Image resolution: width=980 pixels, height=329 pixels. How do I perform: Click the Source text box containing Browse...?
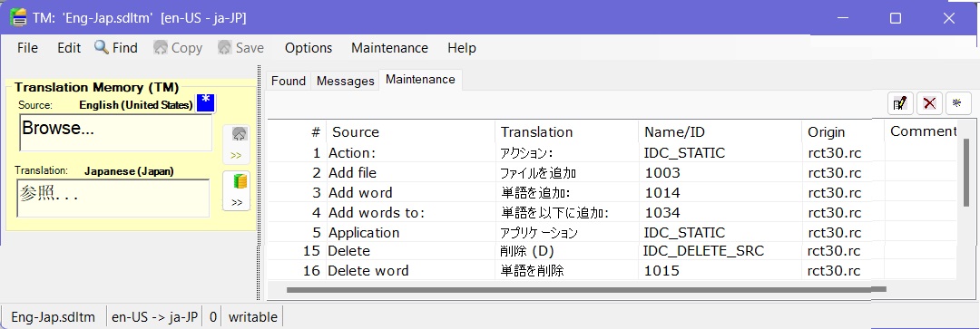115,132
